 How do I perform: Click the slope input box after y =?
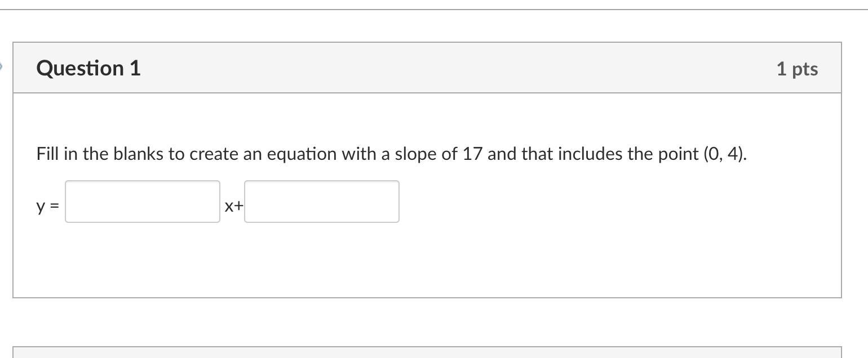[143, 202]
